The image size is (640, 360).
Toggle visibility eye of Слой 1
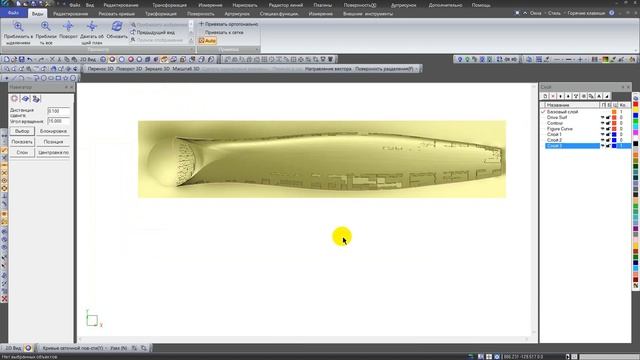click(x=602, y=134)
